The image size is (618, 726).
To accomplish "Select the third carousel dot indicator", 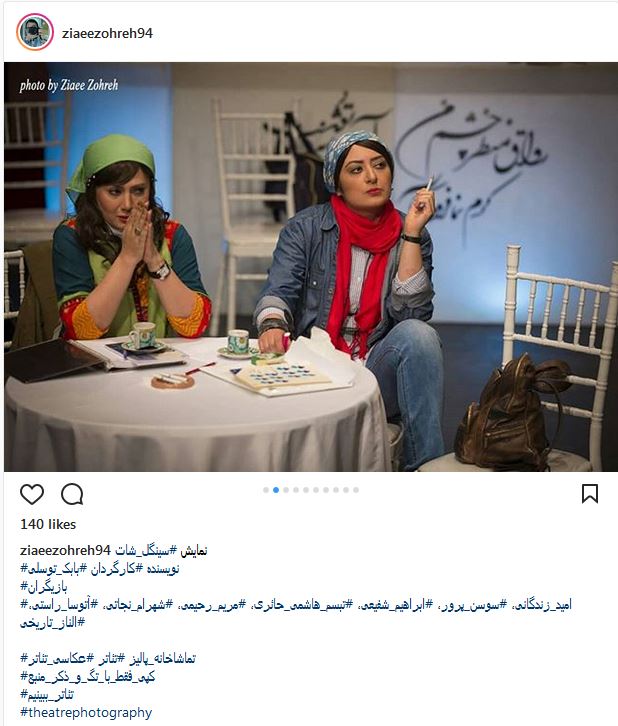I will coord(286,490).
